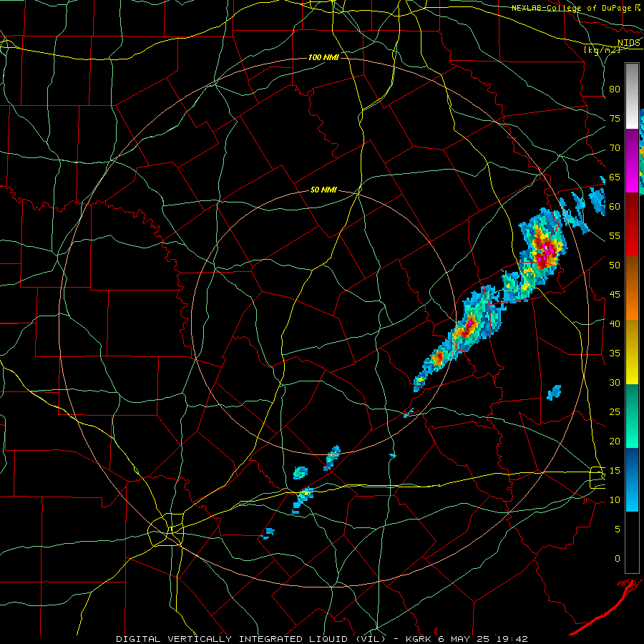The height and width of the screenshot is (644, 644).
Task: Select the 65 value on the scale
Action: pos(615,177)
